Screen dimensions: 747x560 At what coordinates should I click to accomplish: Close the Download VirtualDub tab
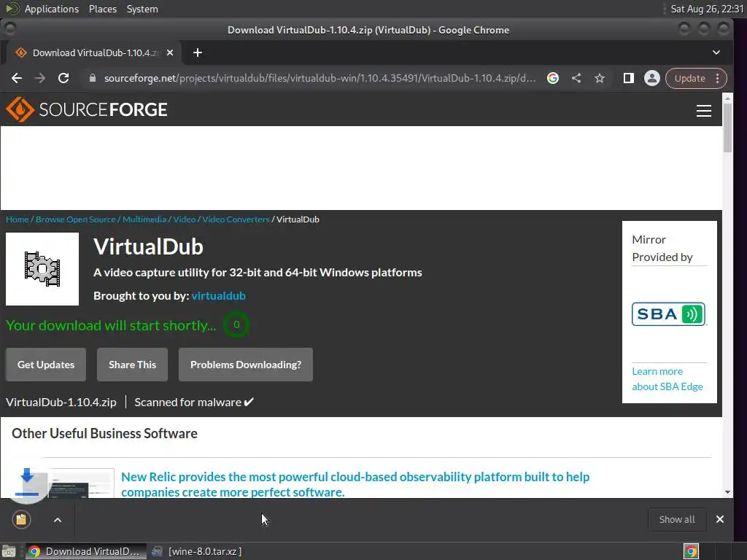tap(170, 52)
